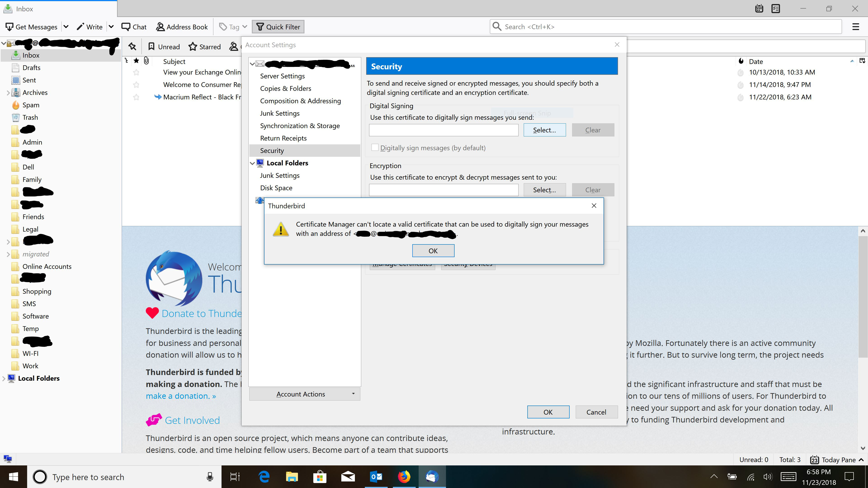Screen dimensions: 868x488
Task: Open the hamburger application menu
Action: pyautogui.click(x=855, y=27)
